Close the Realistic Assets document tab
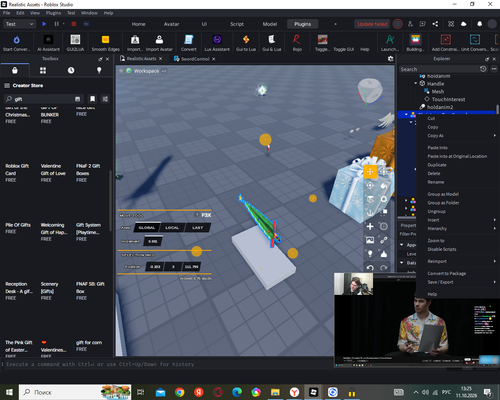The image size is (500, 400). pos(161,59)
